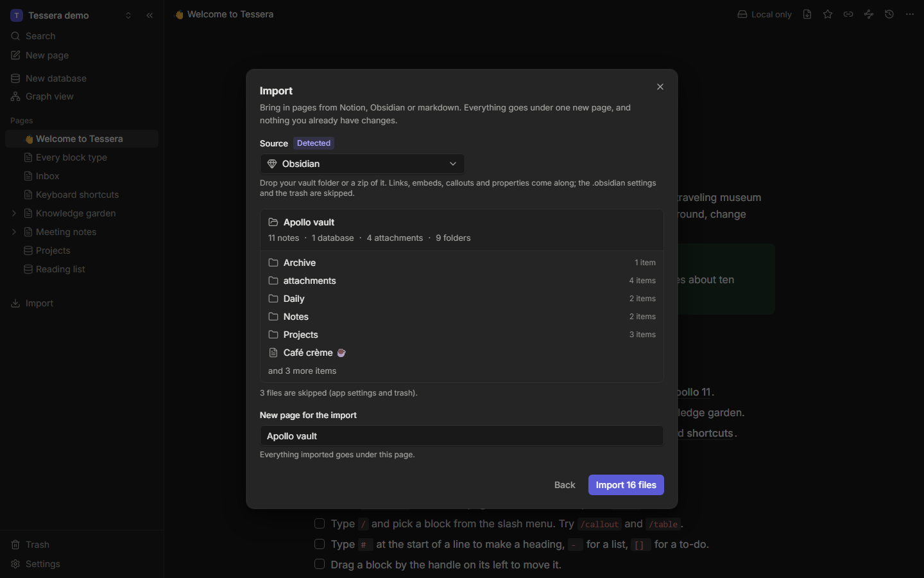Open page history with the clock icon
The image size is (924, 578).
point(889,14)
